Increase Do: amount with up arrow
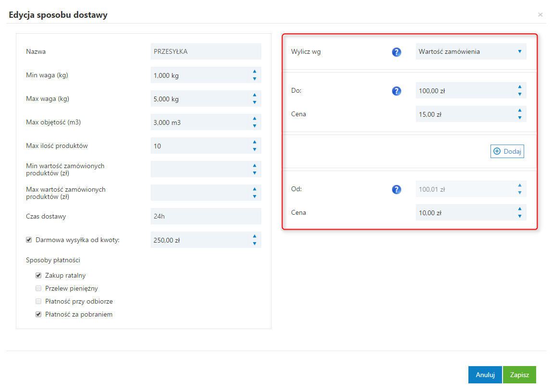 click(x=520, y=87)
